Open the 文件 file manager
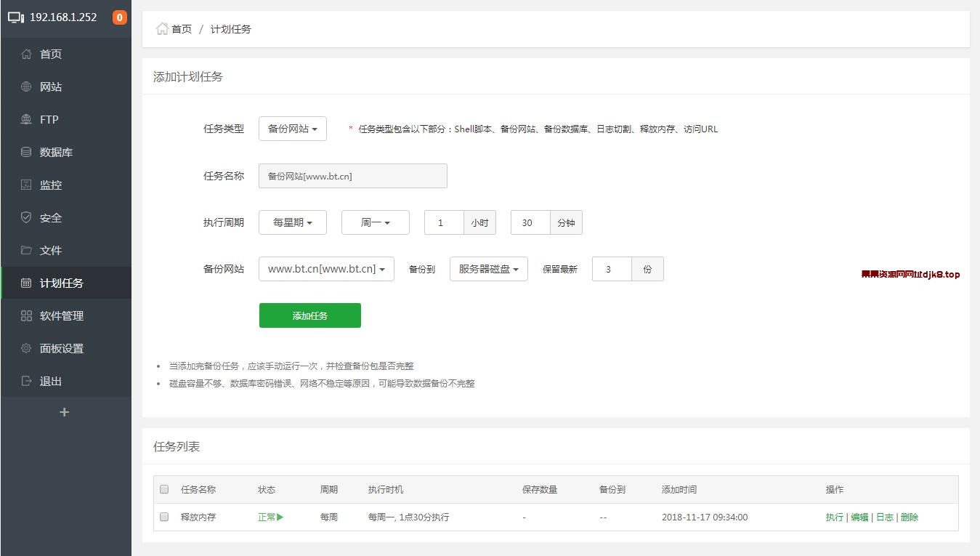This screenshot has height=556, width=980. click(x=50, y=250)
